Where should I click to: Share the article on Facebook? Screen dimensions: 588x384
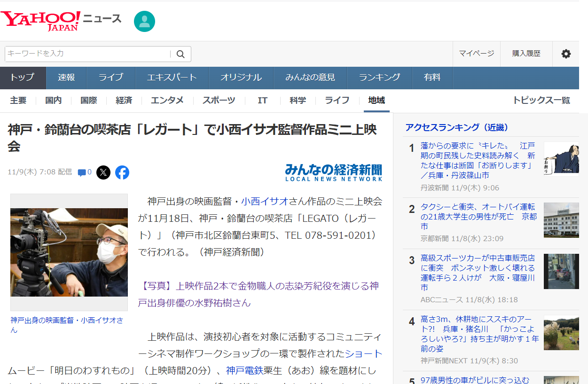(x=122, y=172)
